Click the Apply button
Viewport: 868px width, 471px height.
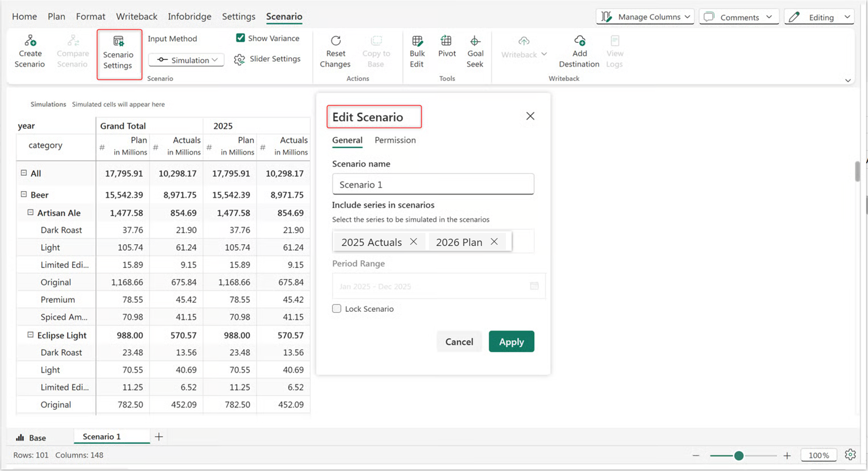click(x=511, y=342)
